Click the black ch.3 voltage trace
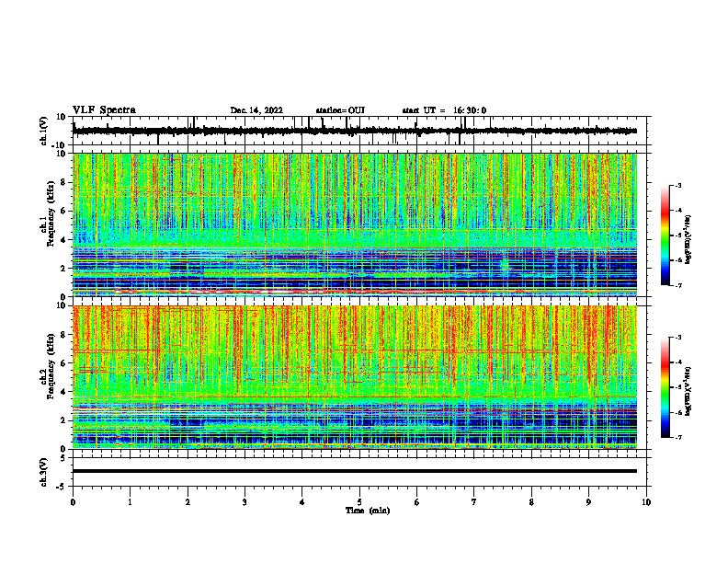728x563 pixels. coord(355,471)
